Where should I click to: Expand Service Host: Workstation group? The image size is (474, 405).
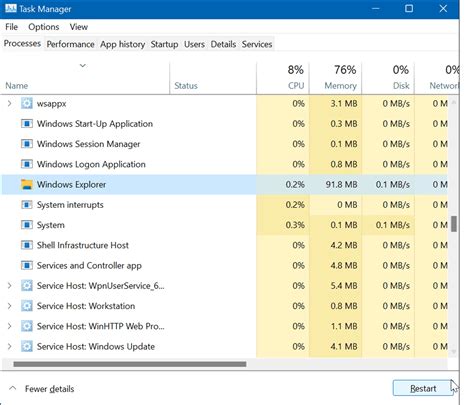point(9,306)
